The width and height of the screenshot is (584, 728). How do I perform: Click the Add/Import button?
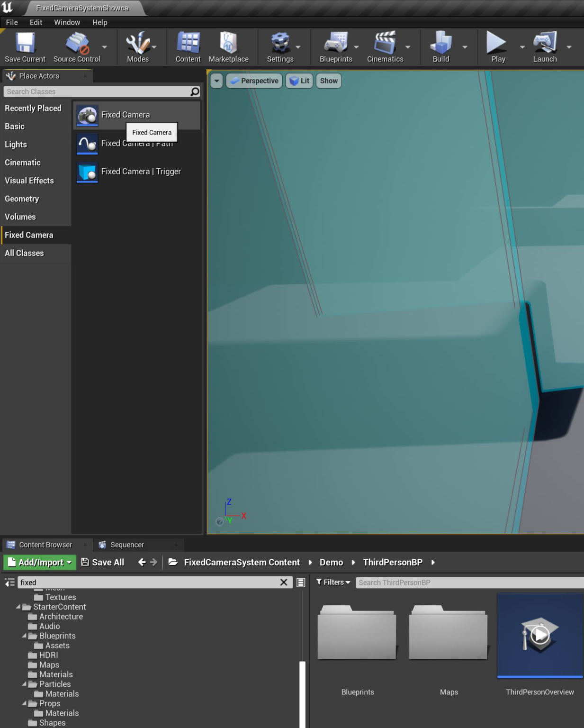(x=40, y=563)
